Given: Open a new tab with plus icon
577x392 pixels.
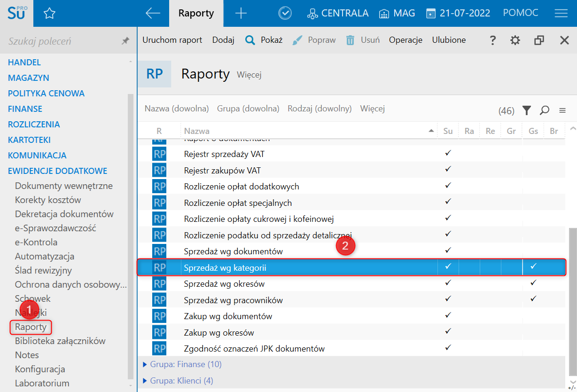Looking at the screenshot, I should click(x=241, y=14).
